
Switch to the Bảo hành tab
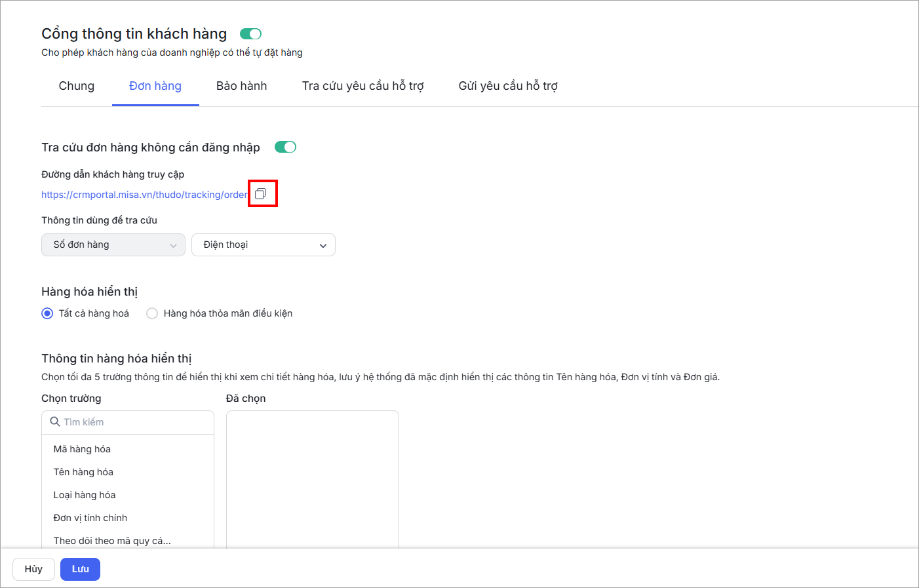coord(242,86)
